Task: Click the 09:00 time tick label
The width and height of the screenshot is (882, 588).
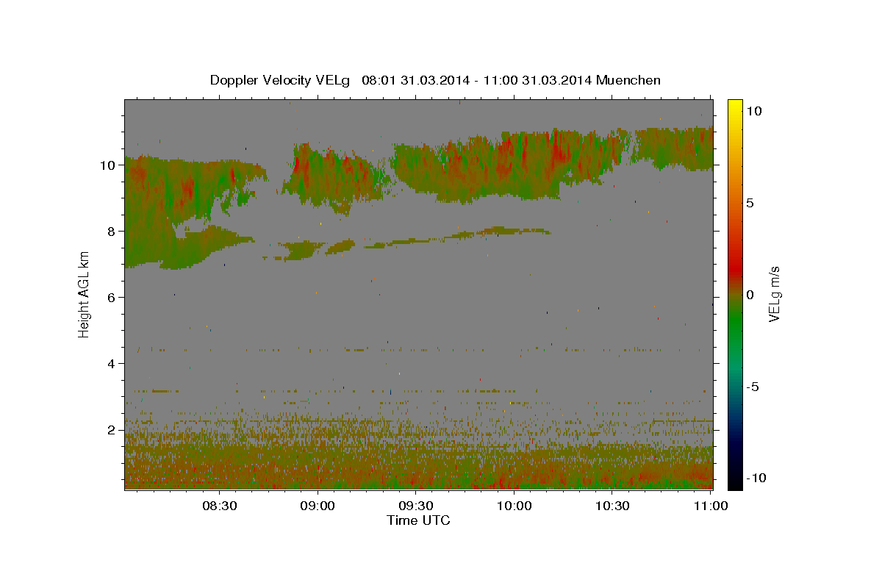Action: coord(318,506)
